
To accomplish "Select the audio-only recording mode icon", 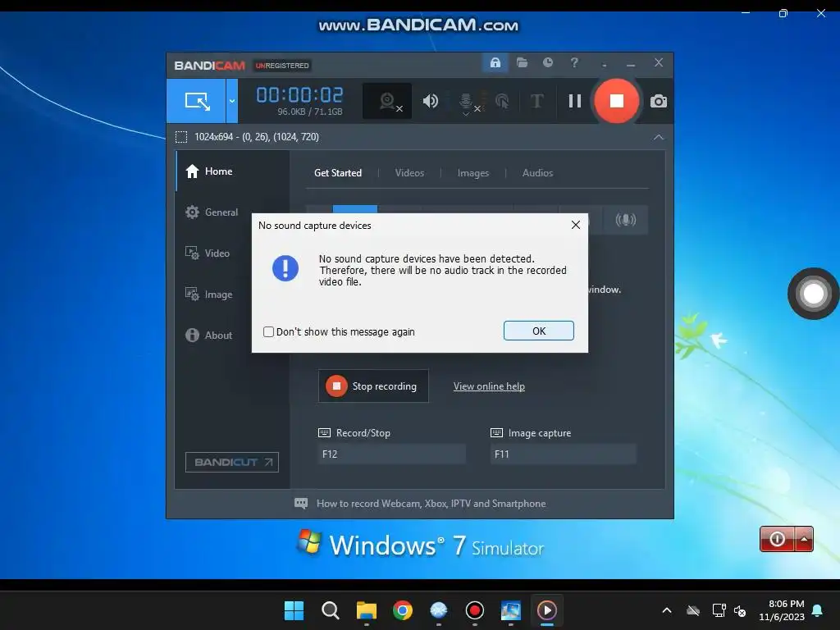I will pyautogui.click(x=625, y=220).
